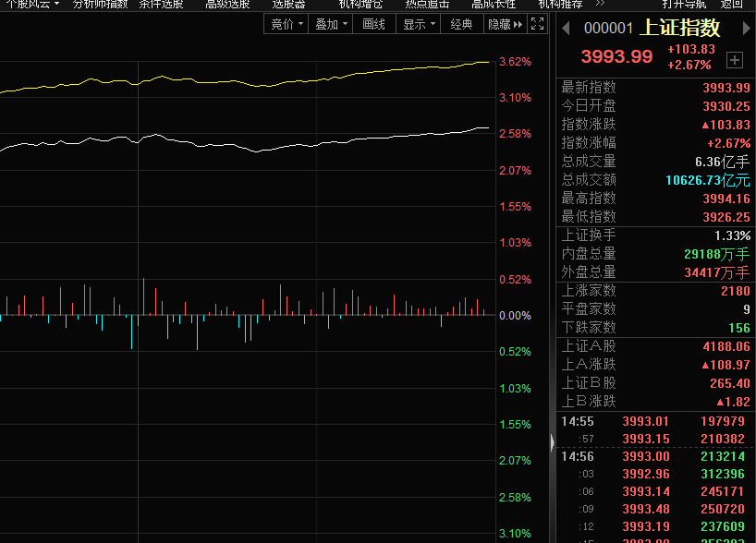Click the fullscreen expand chart icon
This screenshot has width=756, height=543.
point(538,24)
